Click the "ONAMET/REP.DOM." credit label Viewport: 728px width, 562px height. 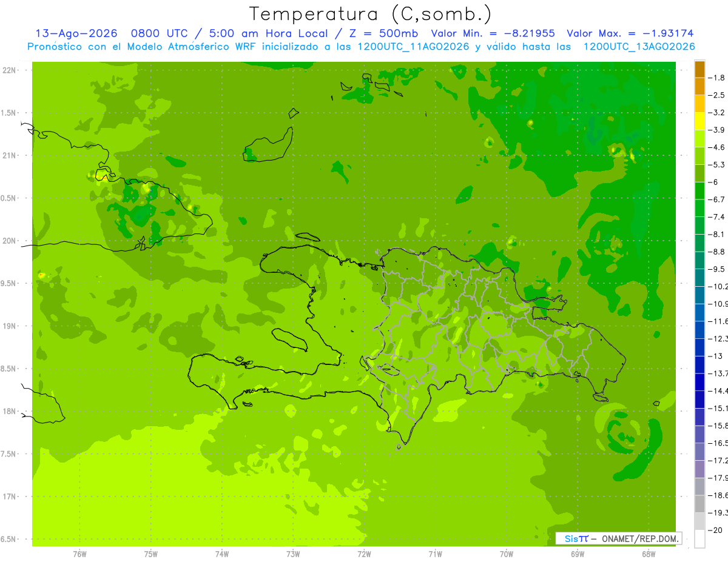click(640, 538)
